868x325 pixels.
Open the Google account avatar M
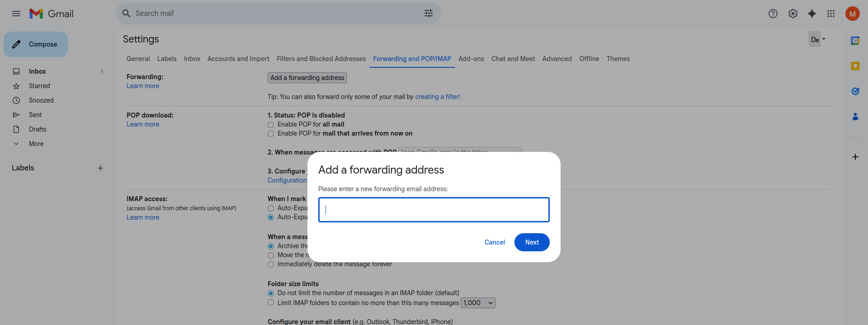[853, 14]
